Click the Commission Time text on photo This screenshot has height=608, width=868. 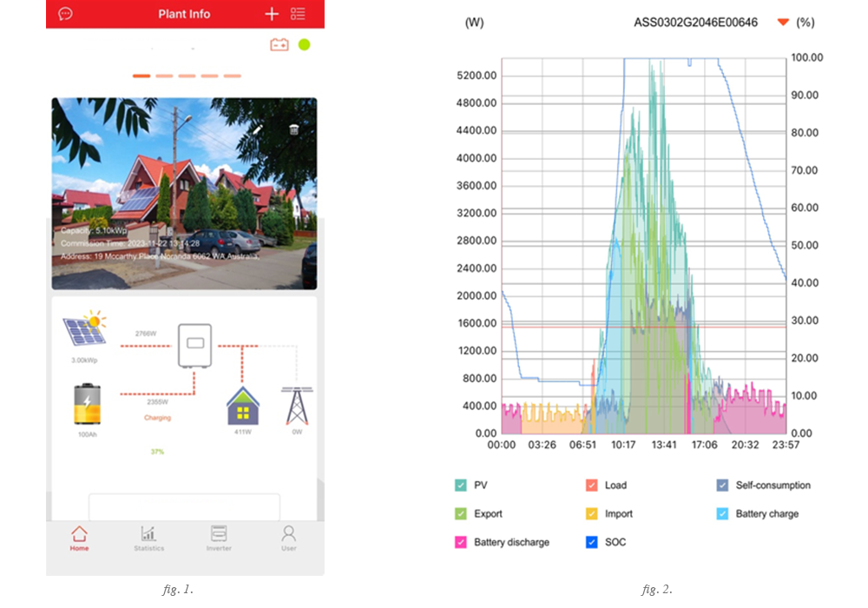130,243
